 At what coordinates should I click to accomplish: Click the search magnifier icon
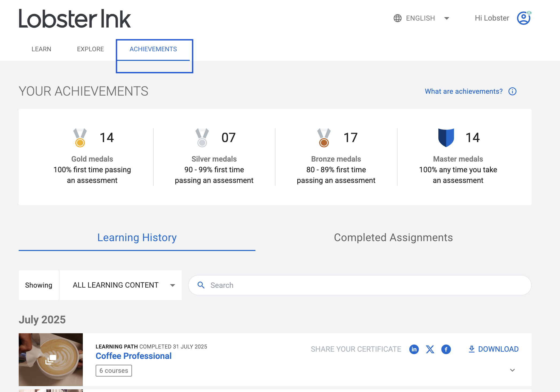[201, 285]
